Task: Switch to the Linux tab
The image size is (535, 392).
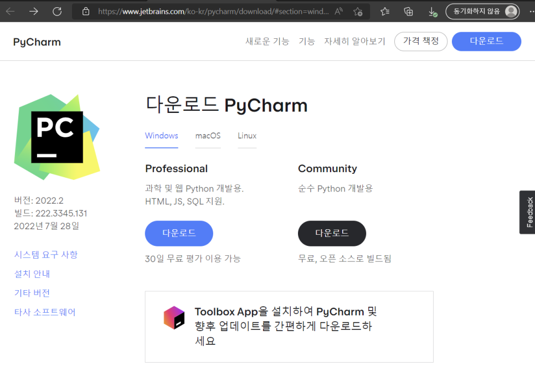Action: (247, 136)
